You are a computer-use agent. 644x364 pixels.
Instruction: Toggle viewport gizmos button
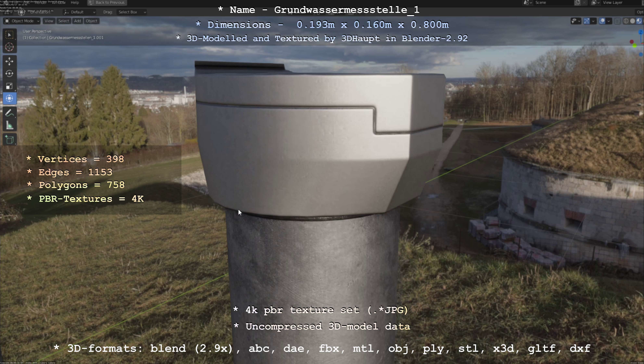(x=587, y=21)
